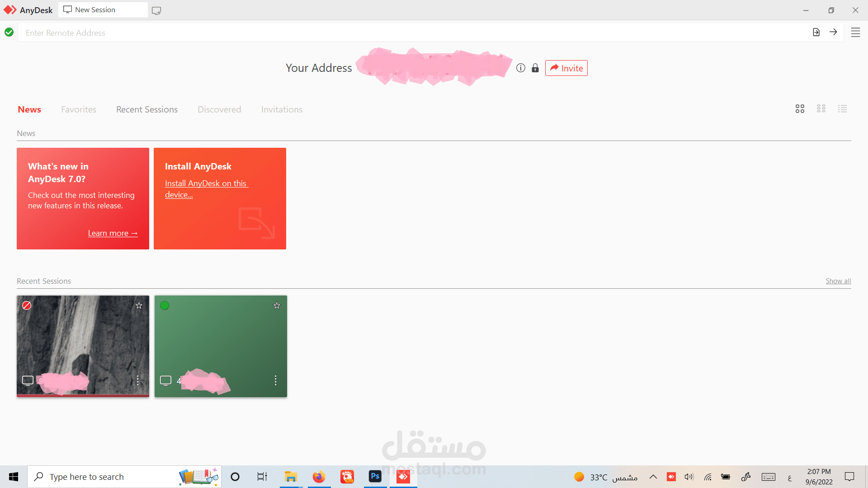Click the medium grid view icon
The image size is (868, 488).
(821, 108)
